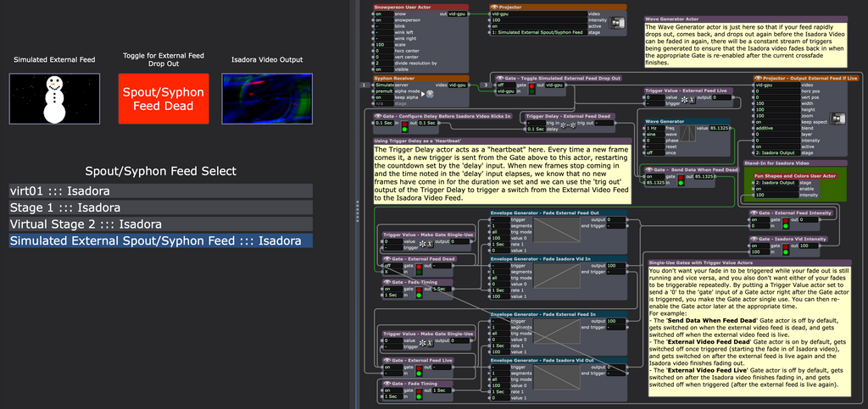Image resolution: width=868 pixels, height=409 pixels.
Task: Select Virtual Stage 2 ::: Isadora feed
Action: coord(161,224)
